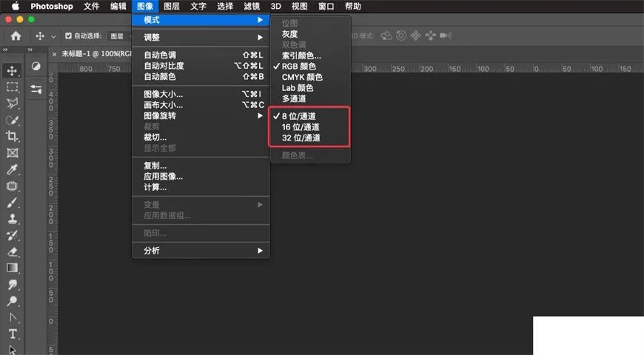Select the Rectangular Marquee tool
This screenshot has height=355, width=644.
pos(12,87)
